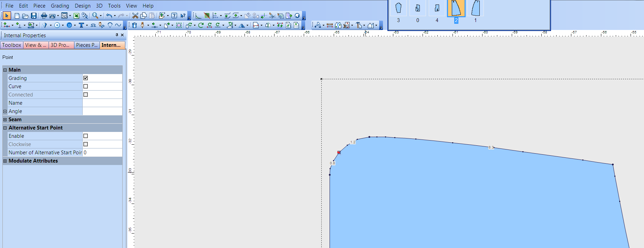Undo the last action
644x248 pixels.
pos(109,15)
